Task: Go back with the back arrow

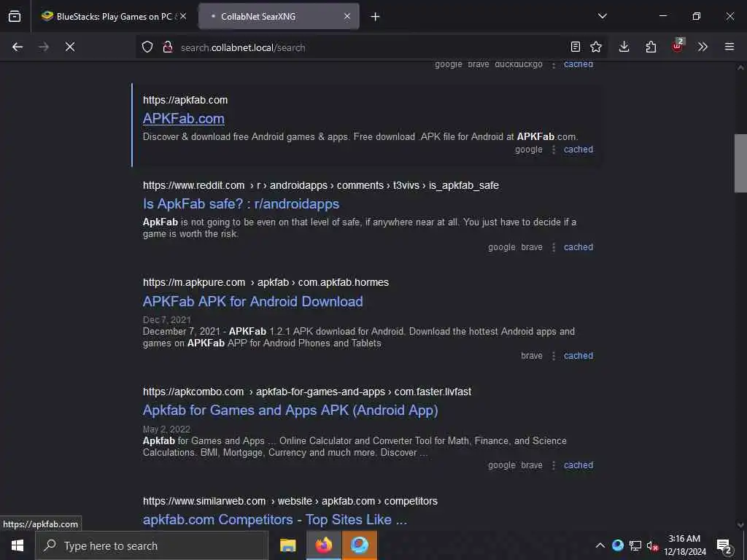Action: (18, 47)
